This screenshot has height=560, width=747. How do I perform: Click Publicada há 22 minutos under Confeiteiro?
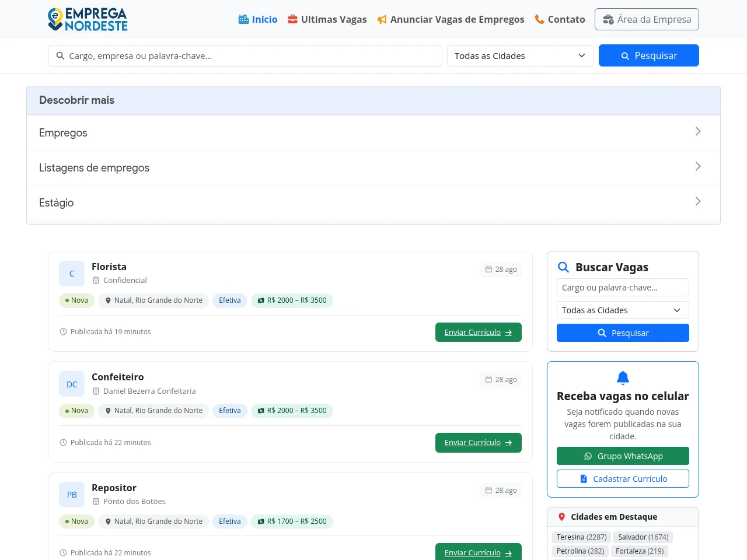110,443
